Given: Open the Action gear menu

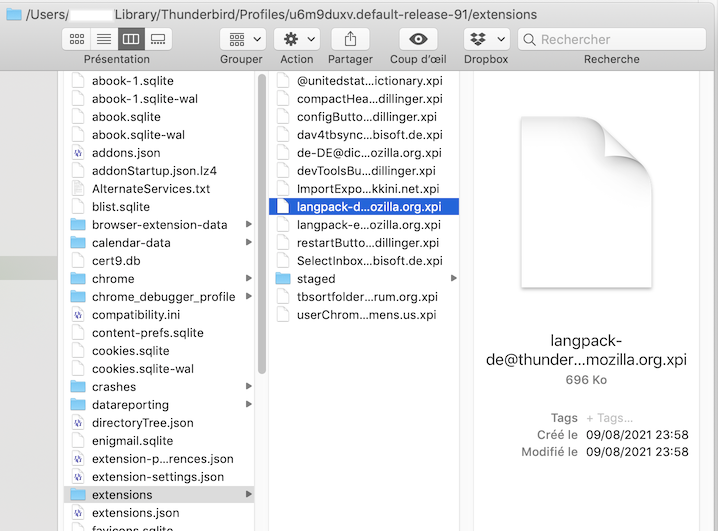Looking at the screenshot, I should [297, 39].
